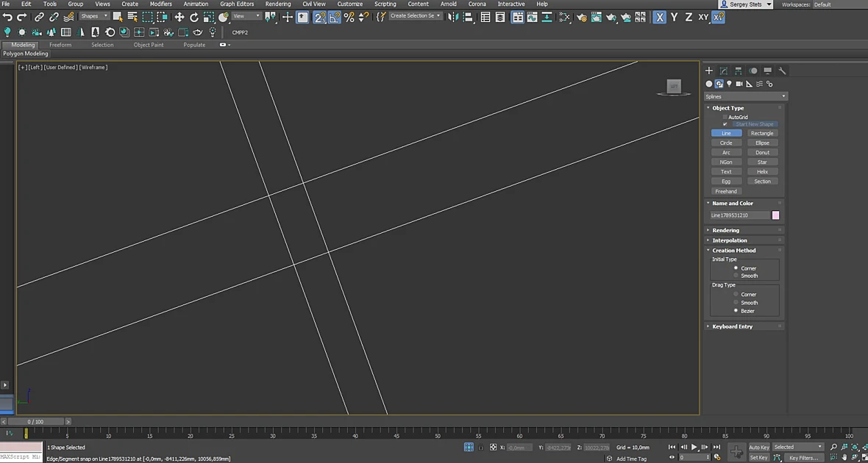868x463 pixels.
Task: Toggle the Spinner Snap button
Action: coord(363,17)
